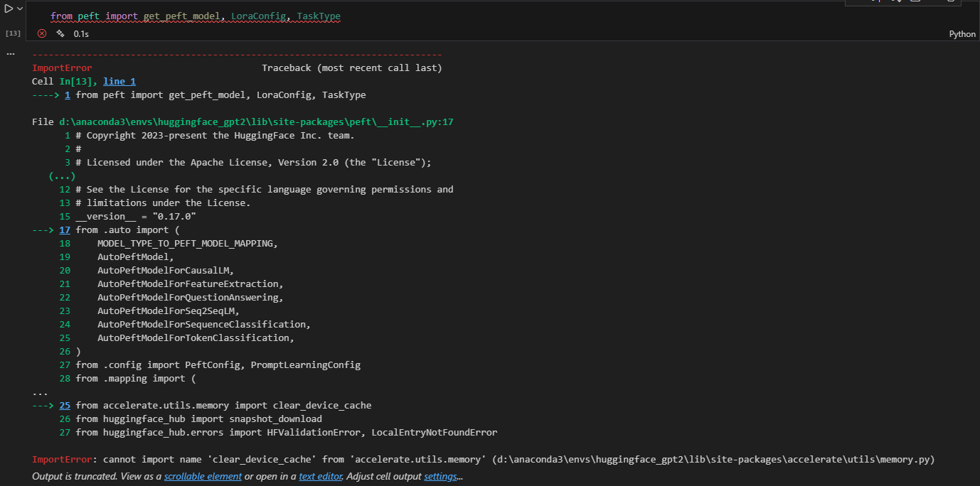This screenshot has width=980, height=486.
Task: Click into the code cell input
Action: coord(427,16)
